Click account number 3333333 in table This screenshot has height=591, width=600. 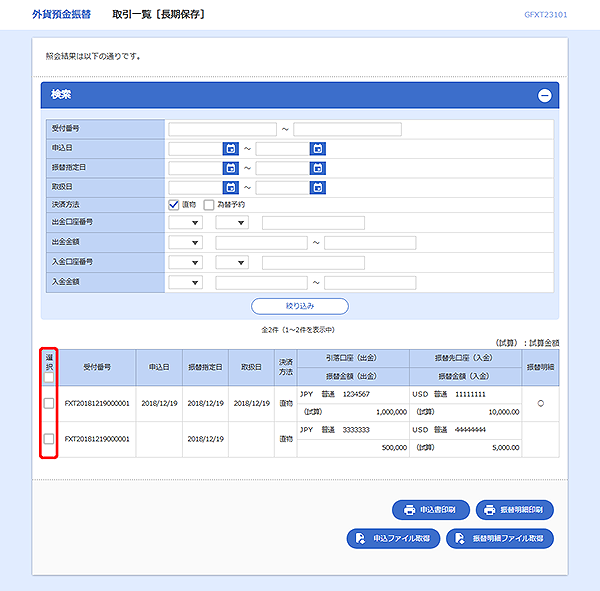pyautogui.click(x=356, y=430)
